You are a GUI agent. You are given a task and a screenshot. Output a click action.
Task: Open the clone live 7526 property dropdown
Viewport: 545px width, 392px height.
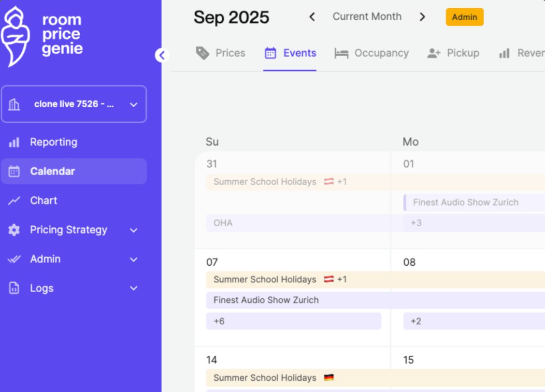point(74,104)
